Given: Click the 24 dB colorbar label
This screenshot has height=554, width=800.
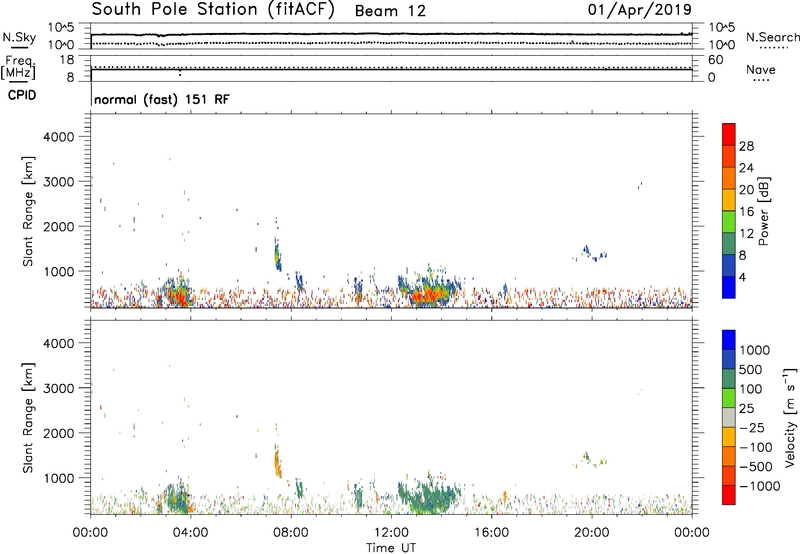Looking at the screenshot, I should coord(746,168).
